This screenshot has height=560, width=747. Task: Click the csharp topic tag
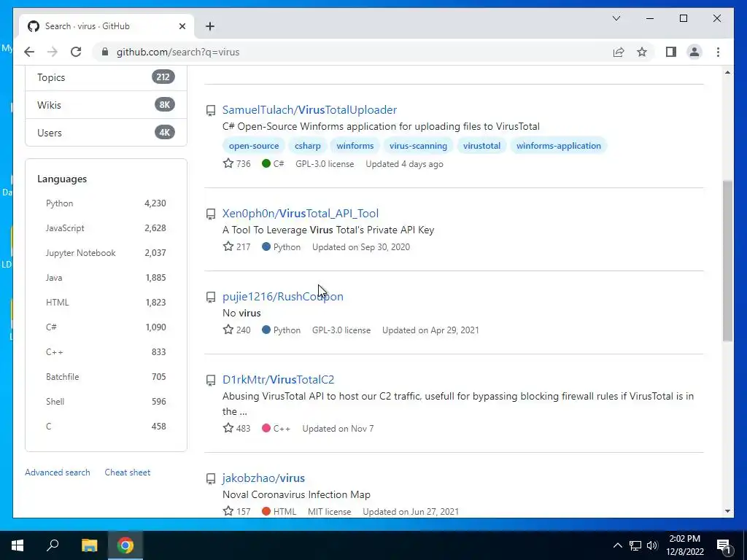pos(307,146)
